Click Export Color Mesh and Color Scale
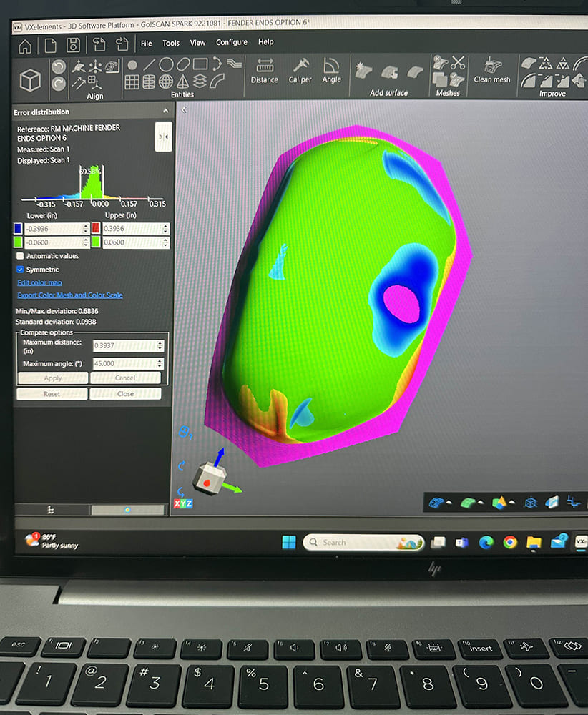 coord(70,295)
